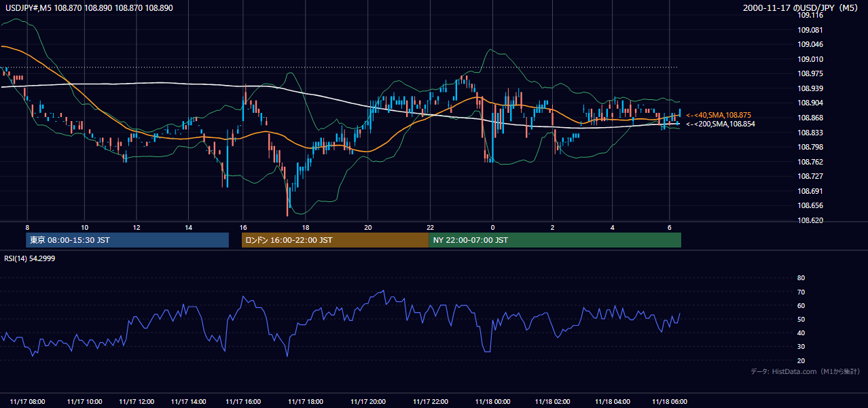Select the London 16:00-22:00 JST session bar
868x408 pixels.
(335, 240)
